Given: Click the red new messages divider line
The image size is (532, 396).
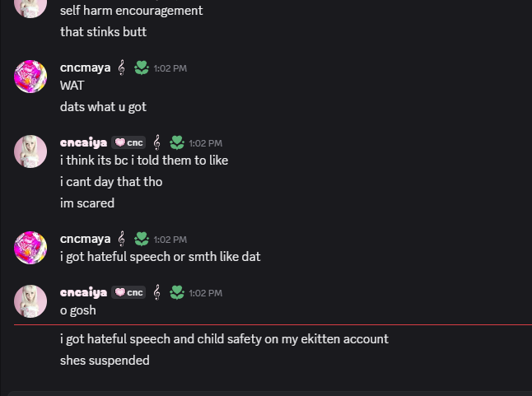Looking at the screenshot, I should coord(273,325).
